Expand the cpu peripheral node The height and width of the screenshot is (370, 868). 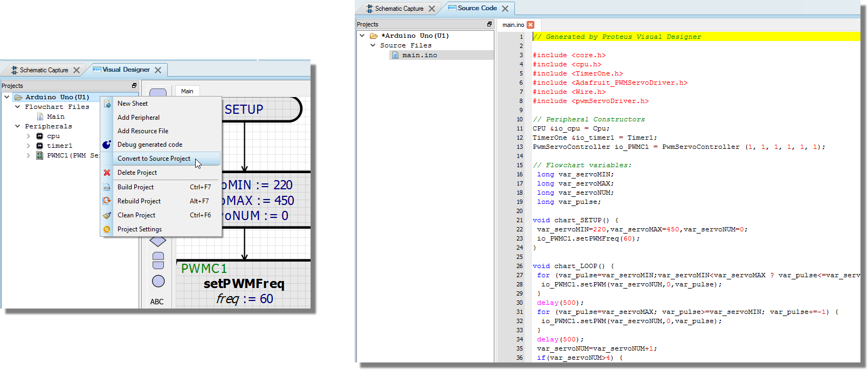pyautogui.click(x=29, y=136)
